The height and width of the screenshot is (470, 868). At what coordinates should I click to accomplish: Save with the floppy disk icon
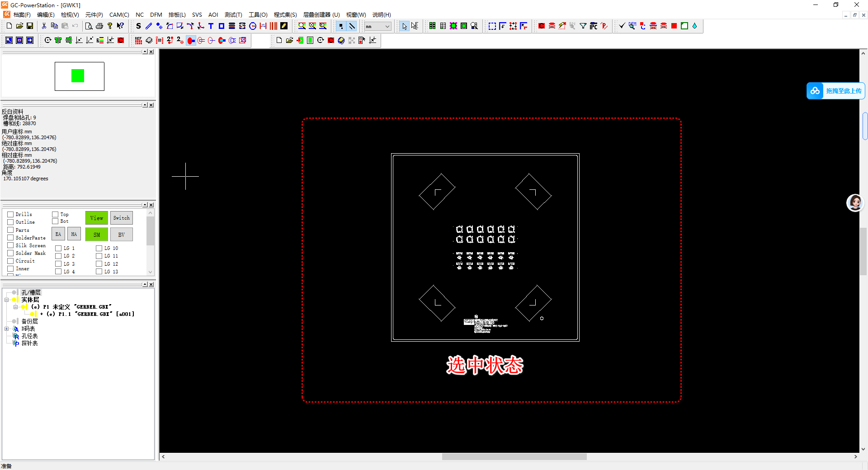pos(30,26)
